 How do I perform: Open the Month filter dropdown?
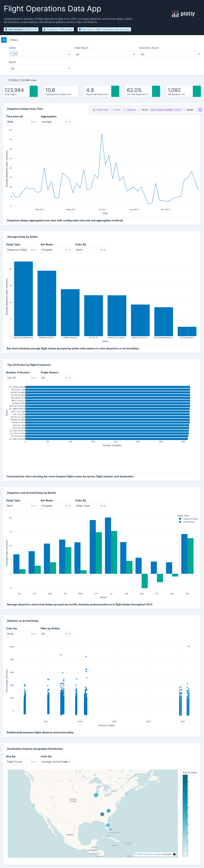pos(40,68)
